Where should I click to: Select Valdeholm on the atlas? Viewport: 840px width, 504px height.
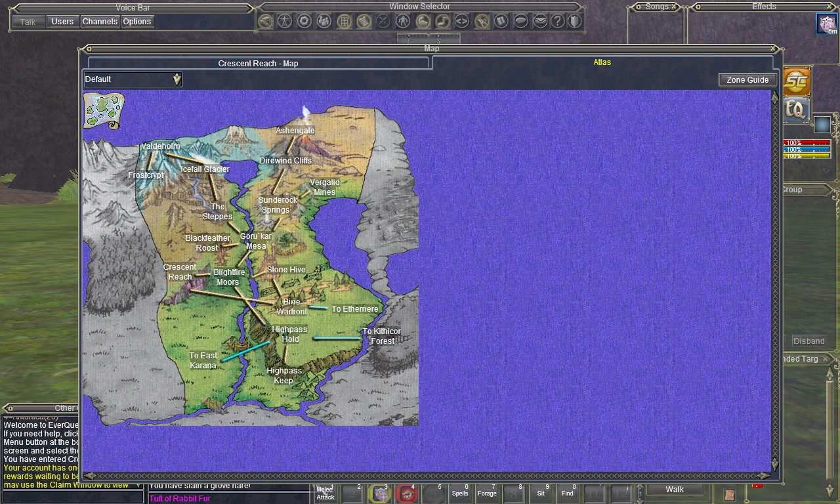160,146
